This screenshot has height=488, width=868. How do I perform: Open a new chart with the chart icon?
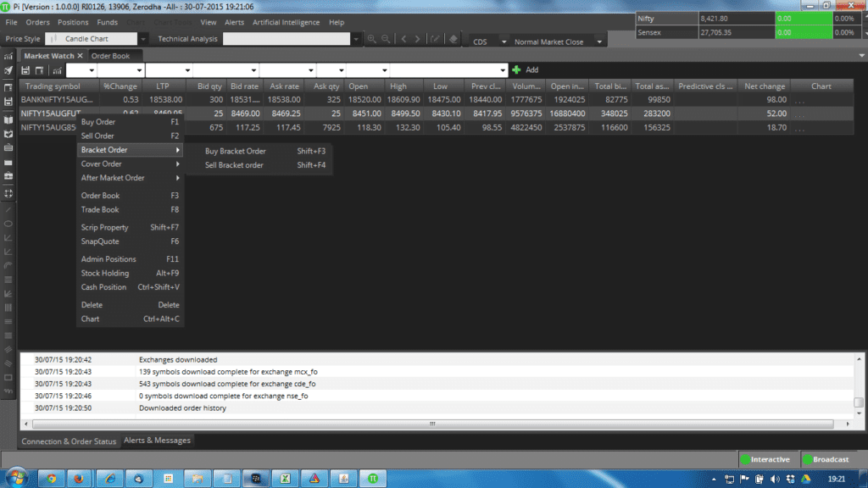(x=57, y=70)
